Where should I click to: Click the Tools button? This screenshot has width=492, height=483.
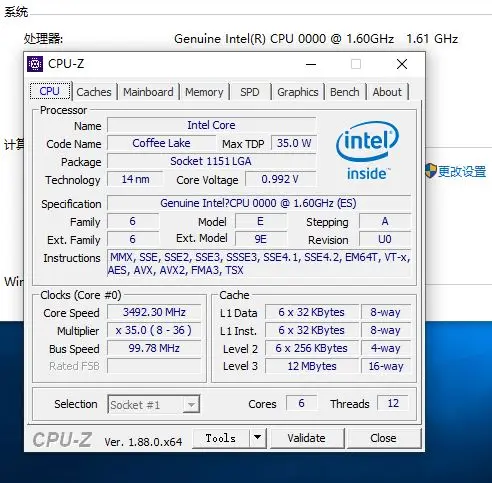coord(221,438)
